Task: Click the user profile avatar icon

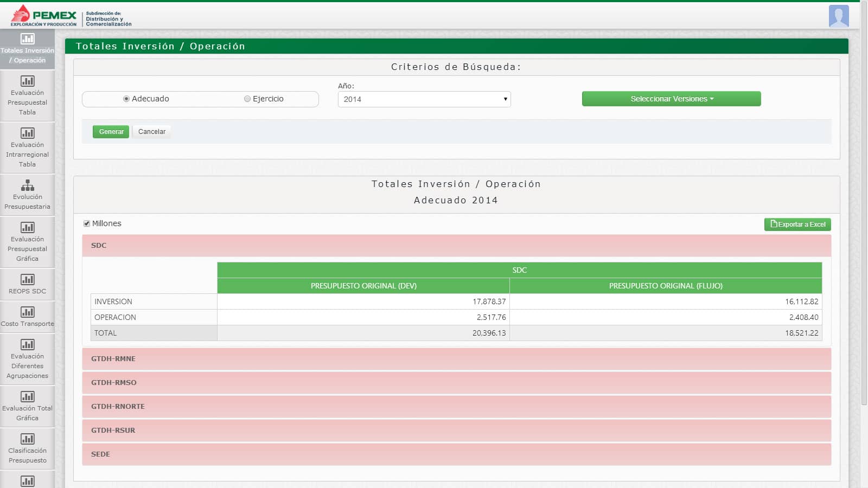Action: [x=838, y=16]
